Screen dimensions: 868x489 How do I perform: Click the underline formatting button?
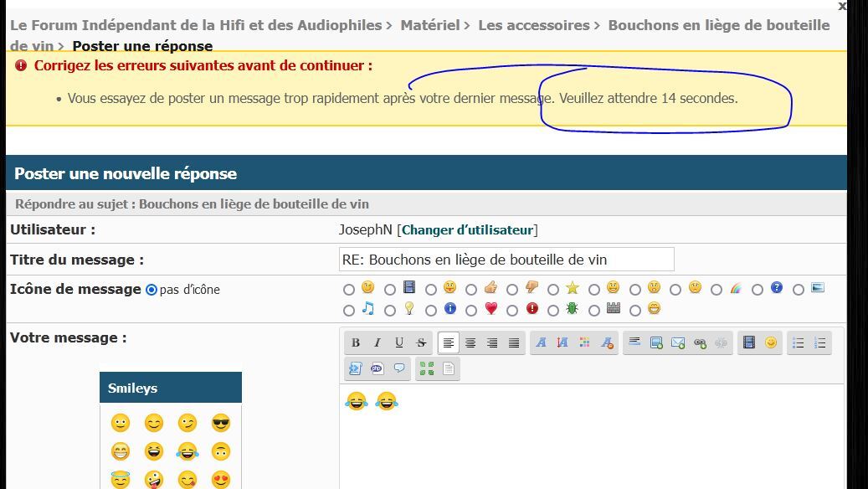(399, 342)
